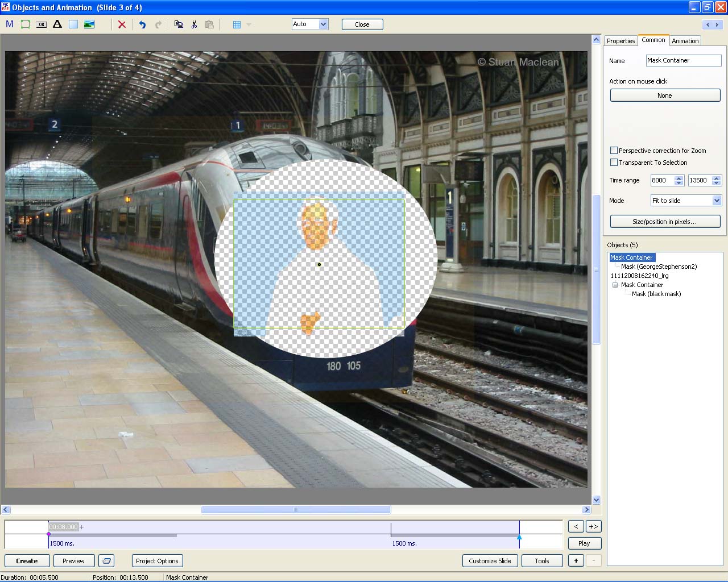Delete selected object with red X

(x=122, y=24)
